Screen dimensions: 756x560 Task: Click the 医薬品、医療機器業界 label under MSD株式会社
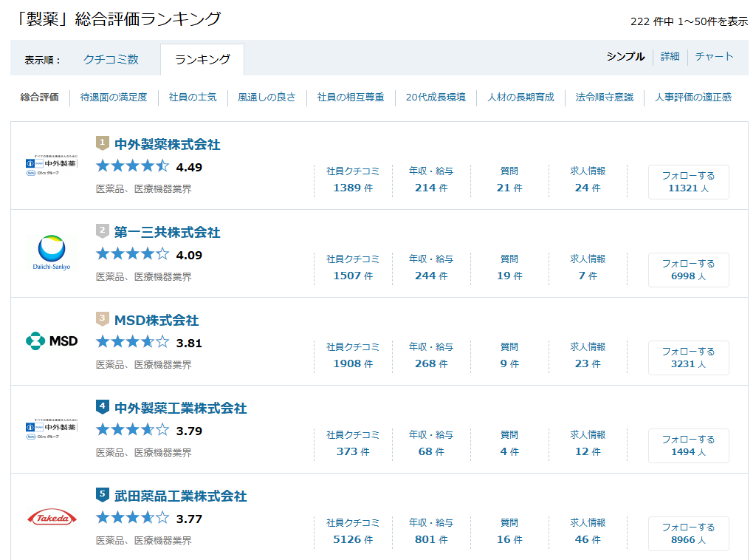(144, 365)
